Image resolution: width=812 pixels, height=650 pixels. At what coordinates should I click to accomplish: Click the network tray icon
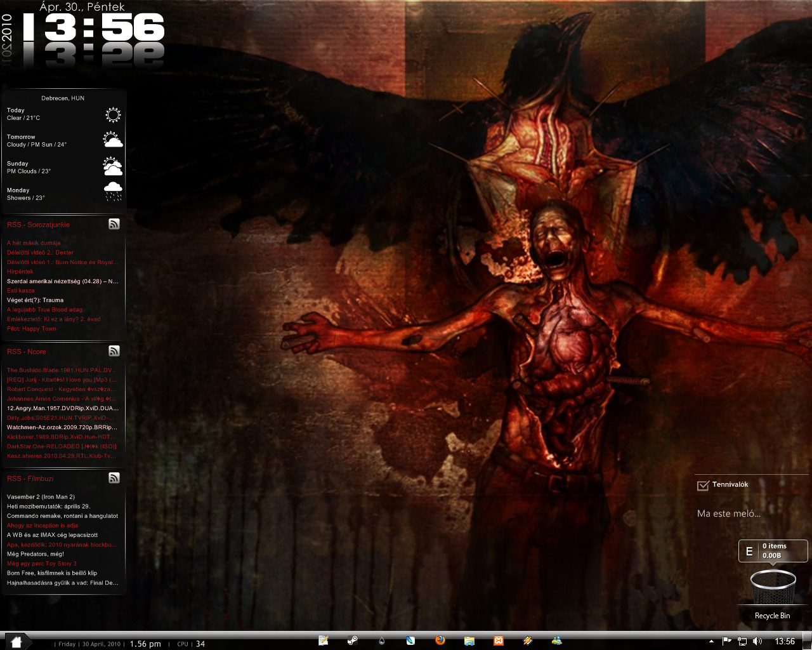(x=742, y=642)
